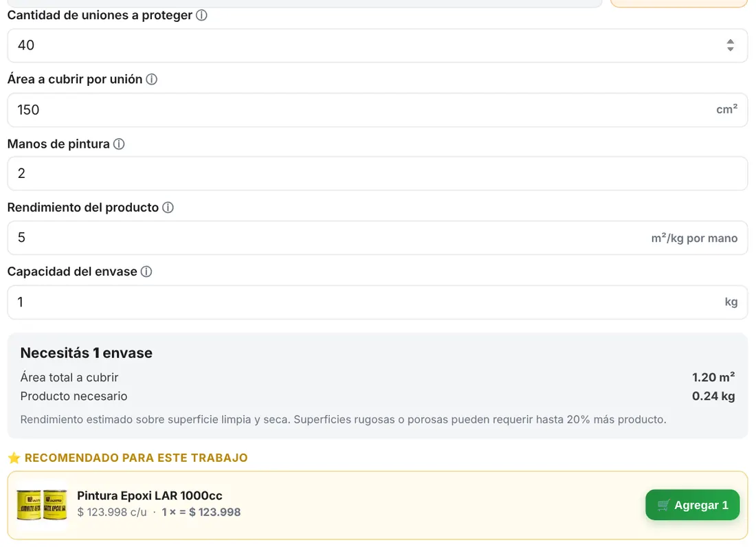The height and width of the screenshot is (547, 756).
Task: Click the Capacidad del envase kg field
Action: click(377, 302)
